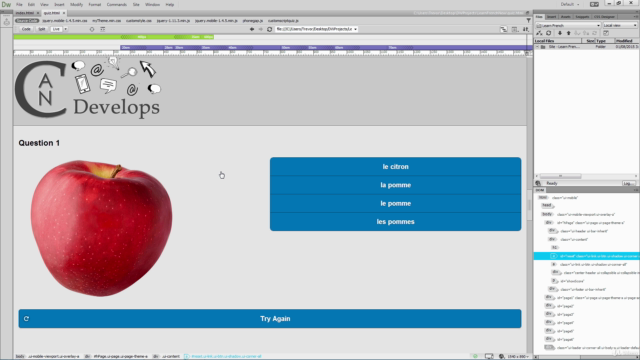Screen dimensions: 640x360
Task: Choose the answer le pomme
Action: click(396, 203)
